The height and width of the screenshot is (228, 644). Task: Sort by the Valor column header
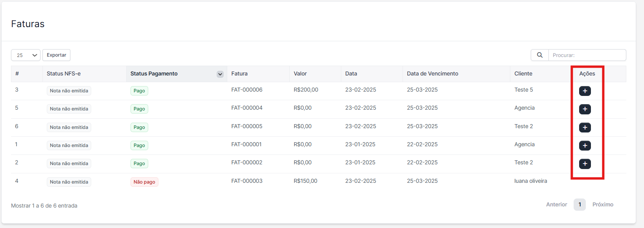pos(300,74)
